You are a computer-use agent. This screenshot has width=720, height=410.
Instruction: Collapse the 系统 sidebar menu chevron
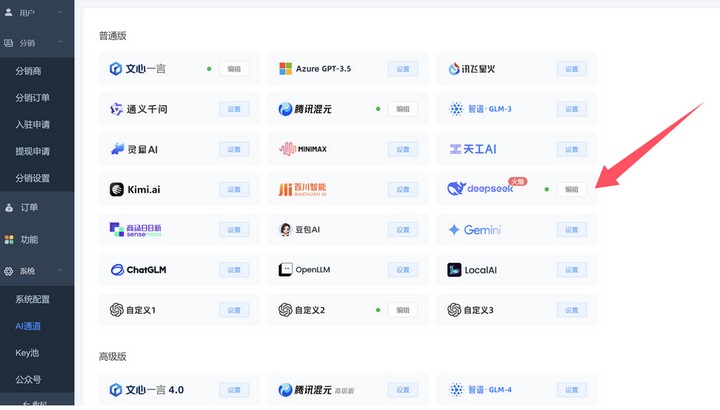60,270
